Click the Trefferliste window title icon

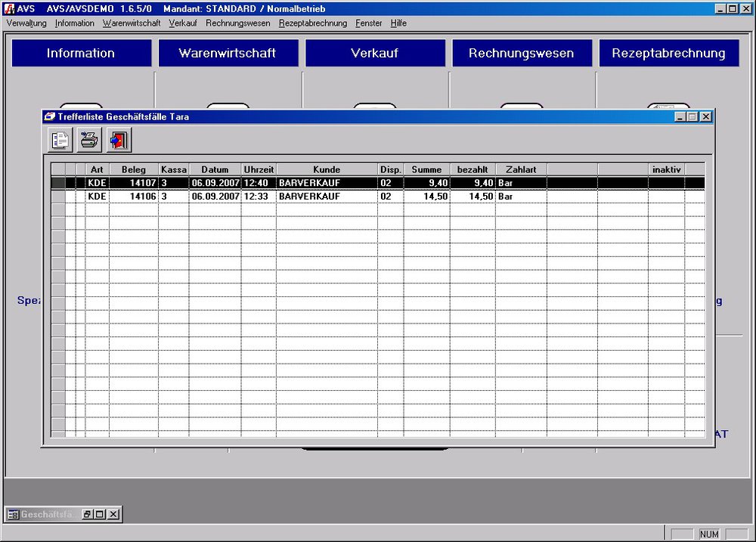pos(50,116)
